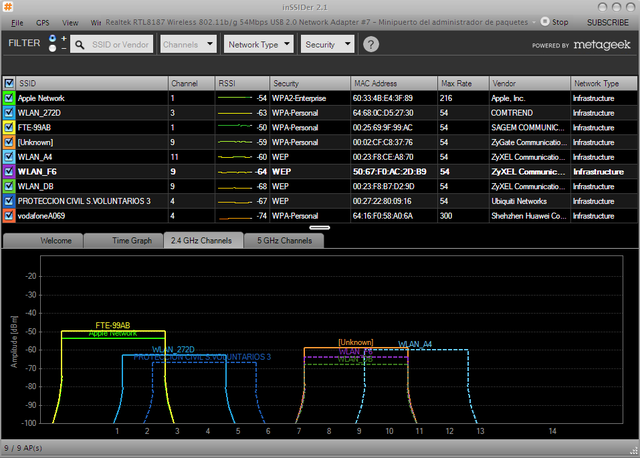Open the Channels filter dropdown
This screenshot has width=640, height=458.
coord(188,44)
